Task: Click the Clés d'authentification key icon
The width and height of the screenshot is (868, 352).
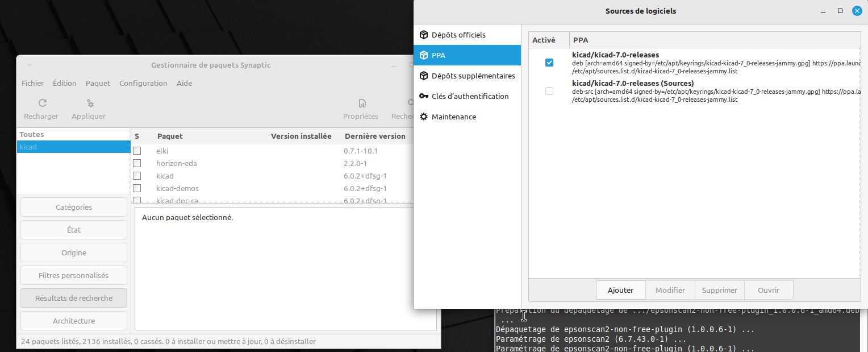Action: (x=423, y=96)
